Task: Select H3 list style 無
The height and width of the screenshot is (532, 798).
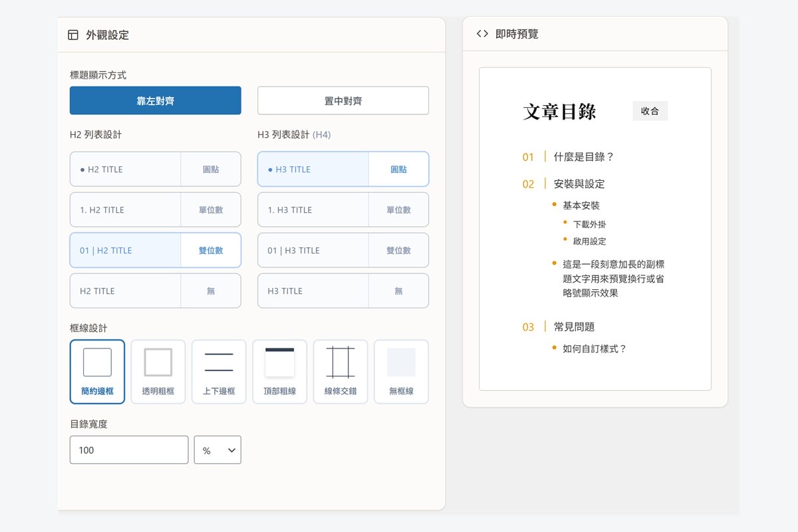Action: (x=343, y=291)
